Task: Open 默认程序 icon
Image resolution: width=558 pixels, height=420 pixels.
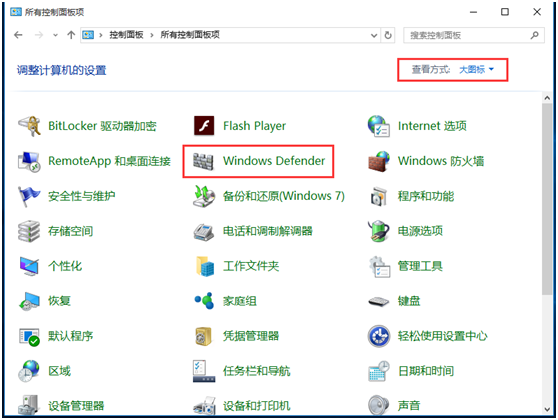Action: pyautogui.click(x=29, y=337)
